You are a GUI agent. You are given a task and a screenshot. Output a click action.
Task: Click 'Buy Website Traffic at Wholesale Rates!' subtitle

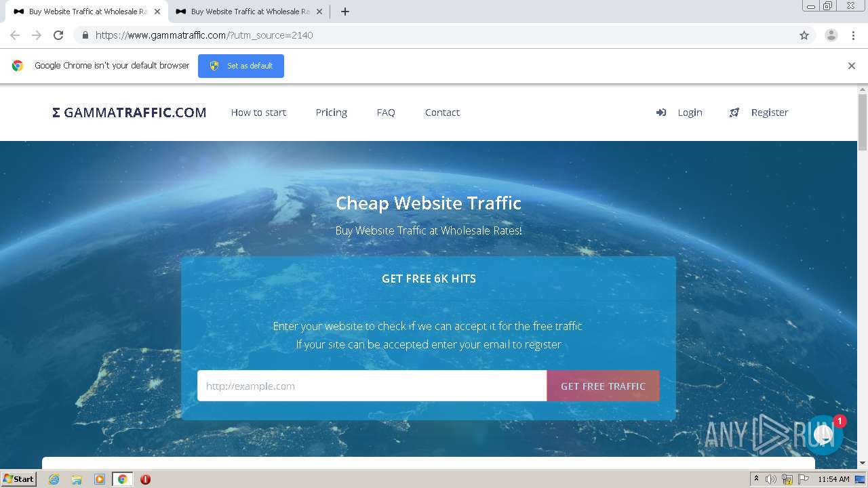tap(429, 230)
